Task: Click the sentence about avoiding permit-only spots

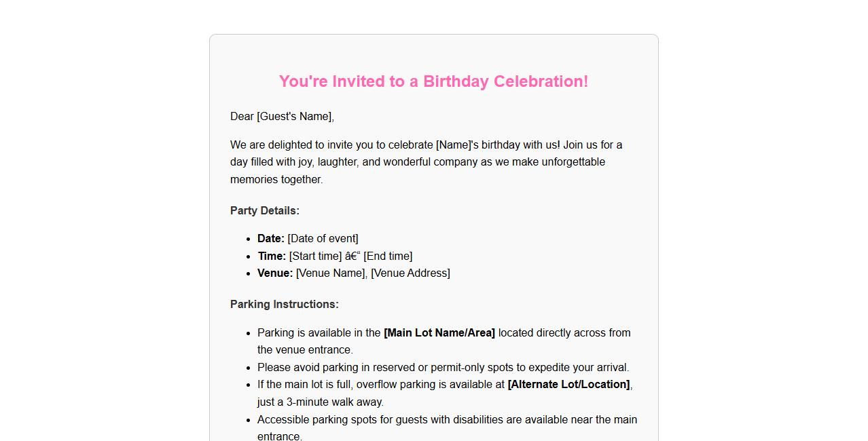Action: click(443, 368)
